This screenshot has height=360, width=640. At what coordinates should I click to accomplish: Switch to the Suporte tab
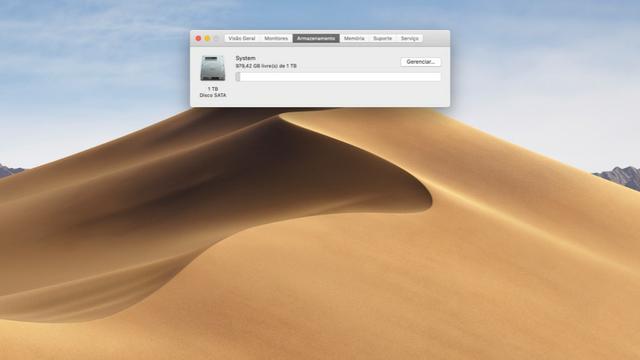pyautogui.click(x=382, y=38)
